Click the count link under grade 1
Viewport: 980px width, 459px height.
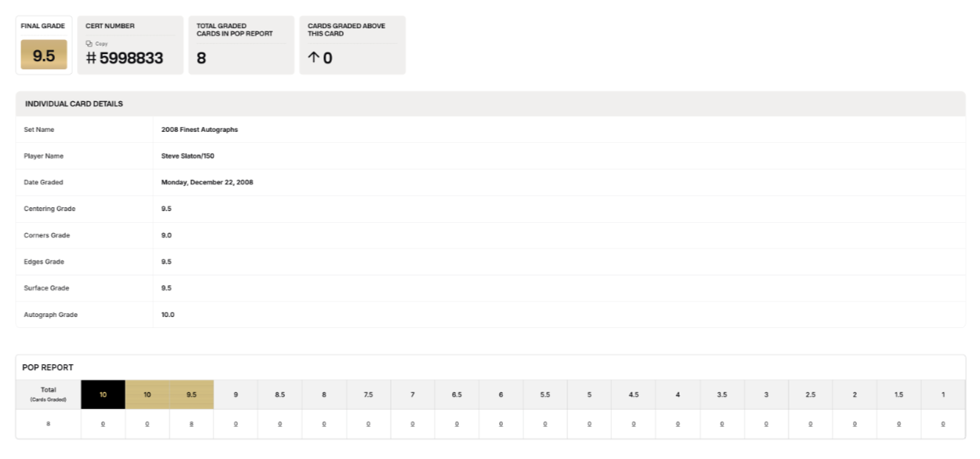[943, 424]
